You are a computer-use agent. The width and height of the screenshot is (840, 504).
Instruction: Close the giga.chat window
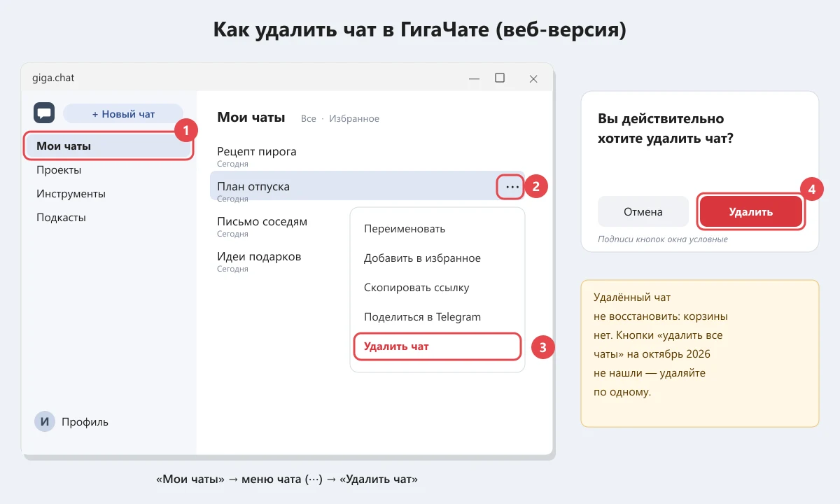coord(533,78)
